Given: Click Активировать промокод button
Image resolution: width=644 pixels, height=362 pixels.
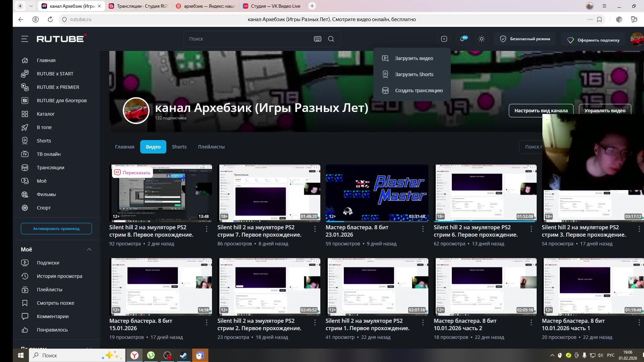Looking at the screenshot, I should [56, 229].
